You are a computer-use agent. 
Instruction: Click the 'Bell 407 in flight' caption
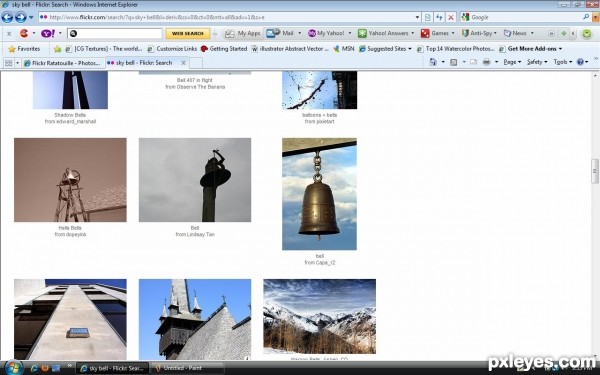pyautogui.click(x=194, y=80)
